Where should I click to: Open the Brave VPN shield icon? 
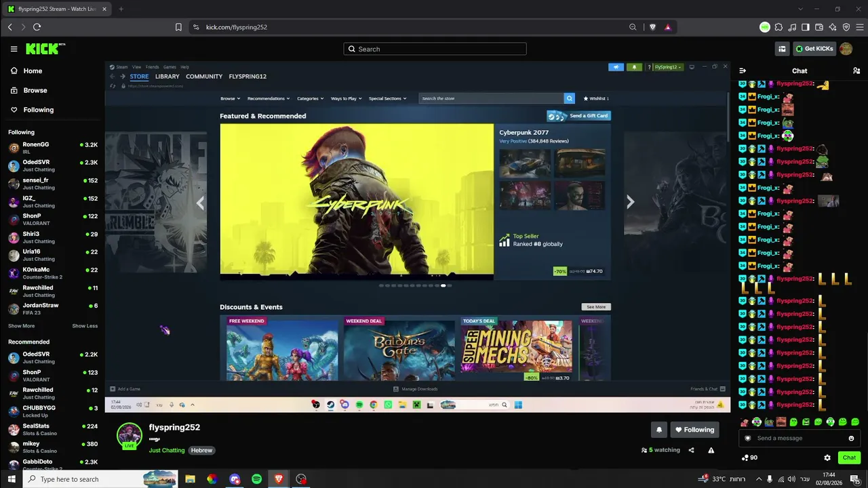(846, 27)
